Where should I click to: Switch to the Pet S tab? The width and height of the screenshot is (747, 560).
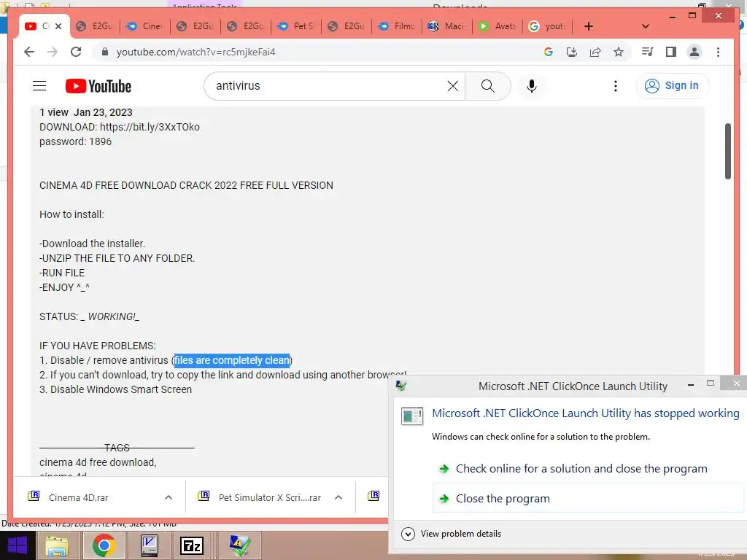[296, 26]
